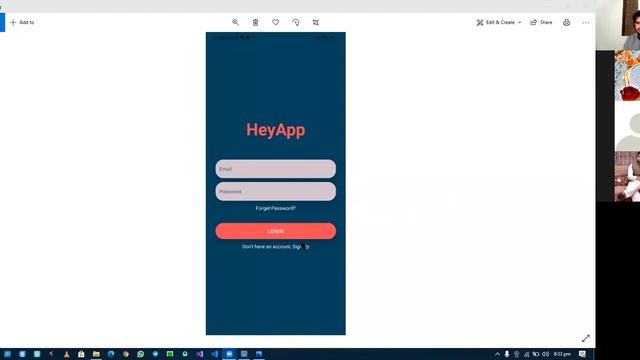Open network icon in system tray
Image resolution: width=640 pixels, height=360 pixels.
[527, 354]
